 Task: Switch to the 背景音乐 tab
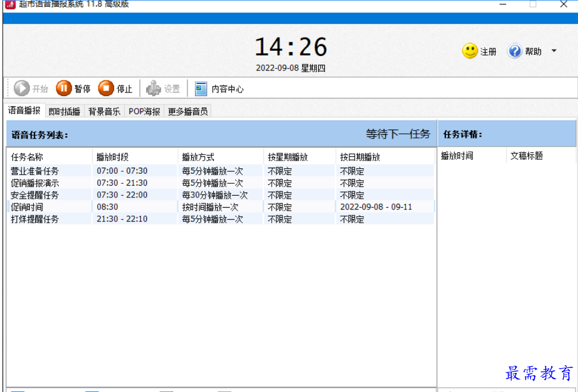click(x=104, y=112)
